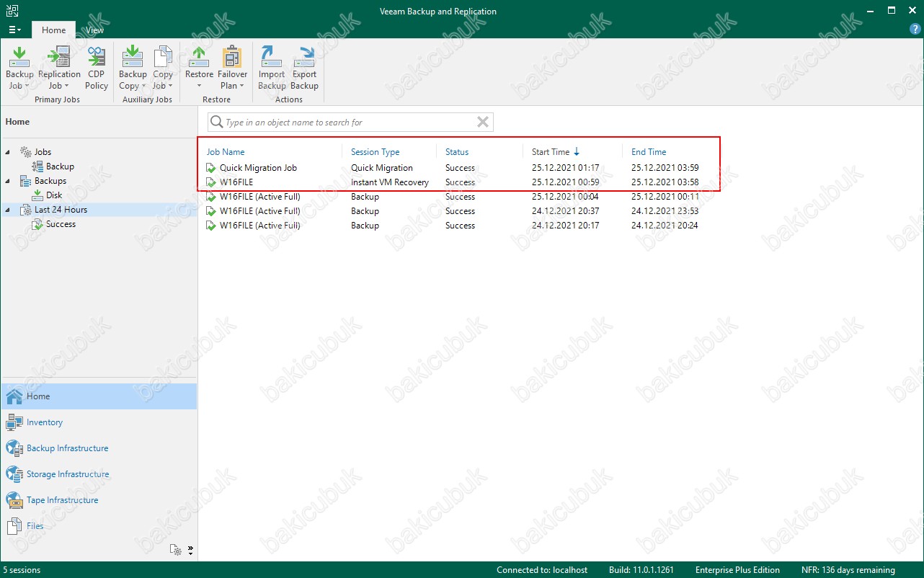924x578 pixels.
Task: Click the Veeam logo icon in title bar
Action: [11, 11]
